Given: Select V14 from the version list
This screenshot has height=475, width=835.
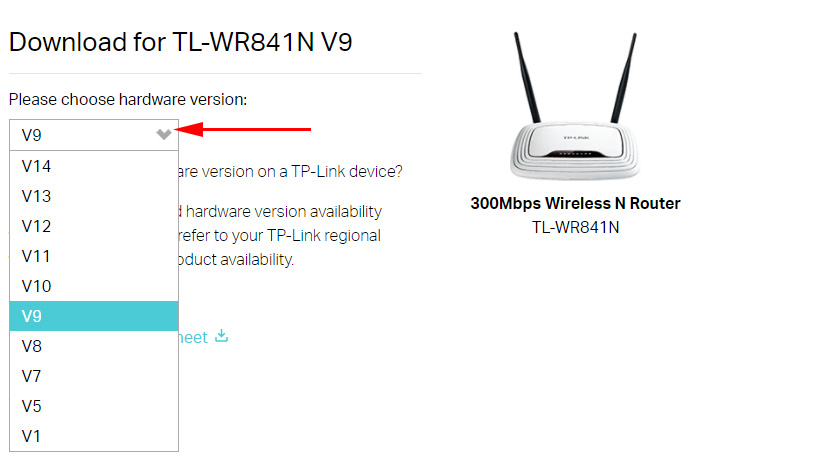Looking at the screenshot, I should [94, 166].
